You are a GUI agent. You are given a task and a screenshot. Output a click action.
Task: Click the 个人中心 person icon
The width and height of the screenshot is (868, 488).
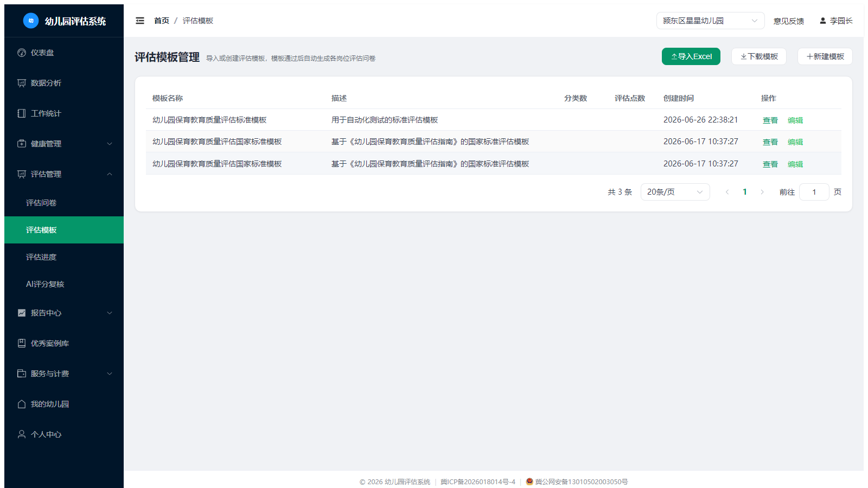(x=22, y=434)
